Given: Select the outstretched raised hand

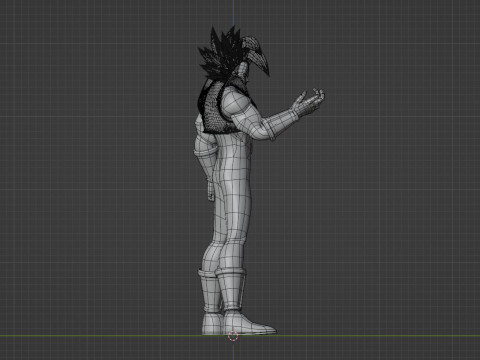Looking at the screenshot, I should tap(309, 102).
